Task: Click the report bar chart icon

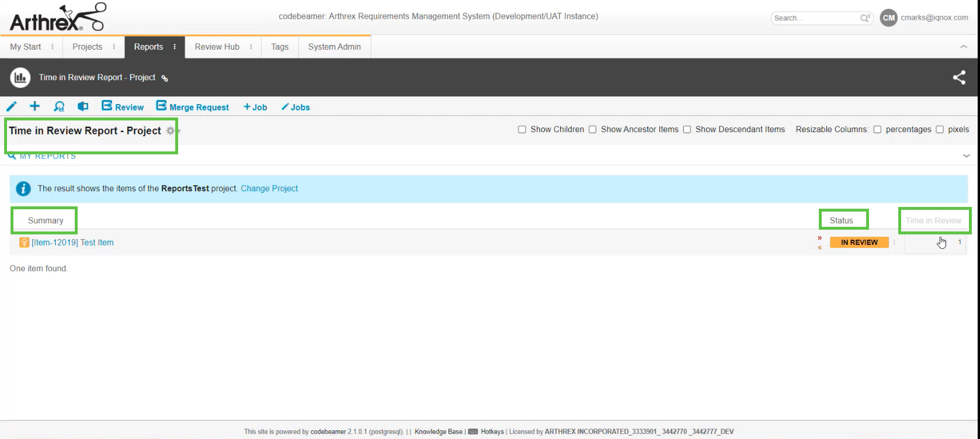Action: point(20,78)
